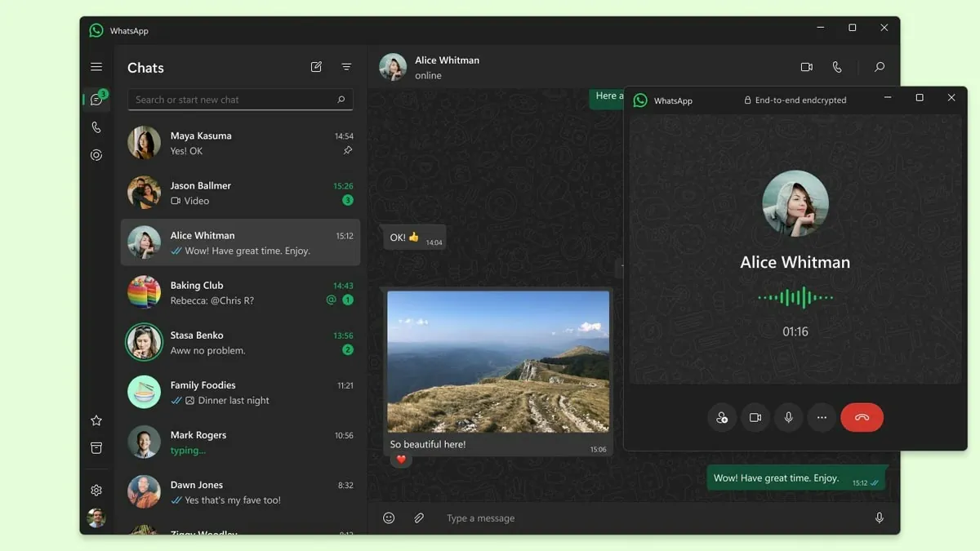Open Settings gear in sidebar

(x=96, y=490)
